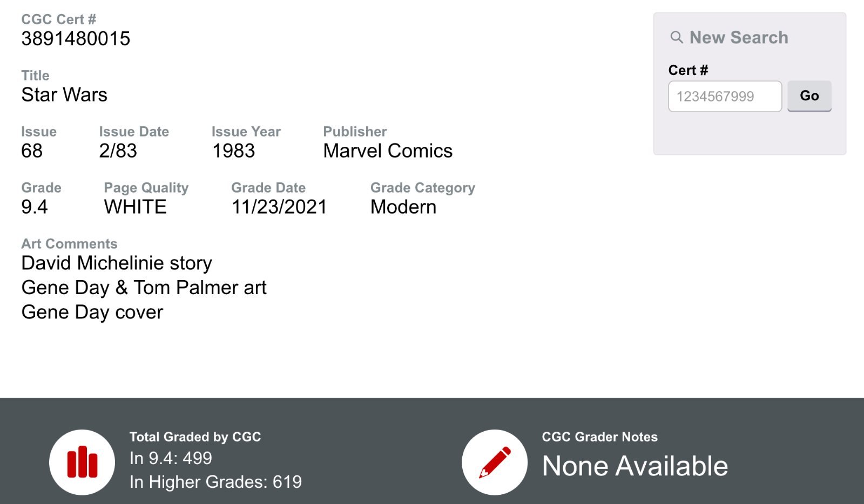Image resolution: width=864 pixels, height=504 pixels.
Task: Click the WHITE page quality value
Action: coord(135,207)
